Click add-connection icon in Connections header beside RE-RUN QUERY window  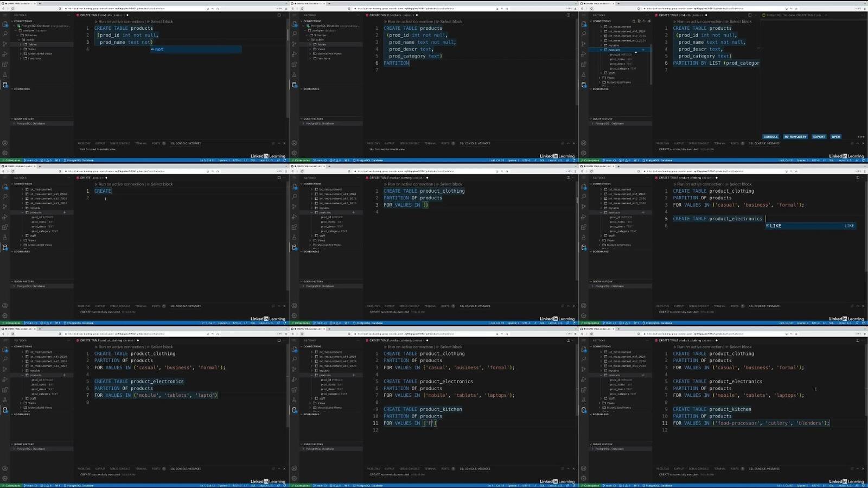(634, 21)
